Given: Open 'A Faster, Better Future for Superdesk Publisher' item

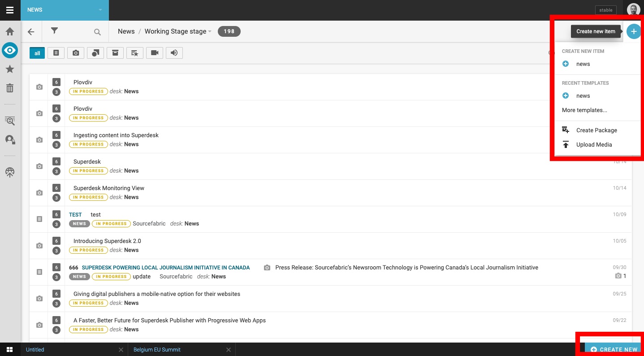Looking at the screenshot, I should pos(330,325).
